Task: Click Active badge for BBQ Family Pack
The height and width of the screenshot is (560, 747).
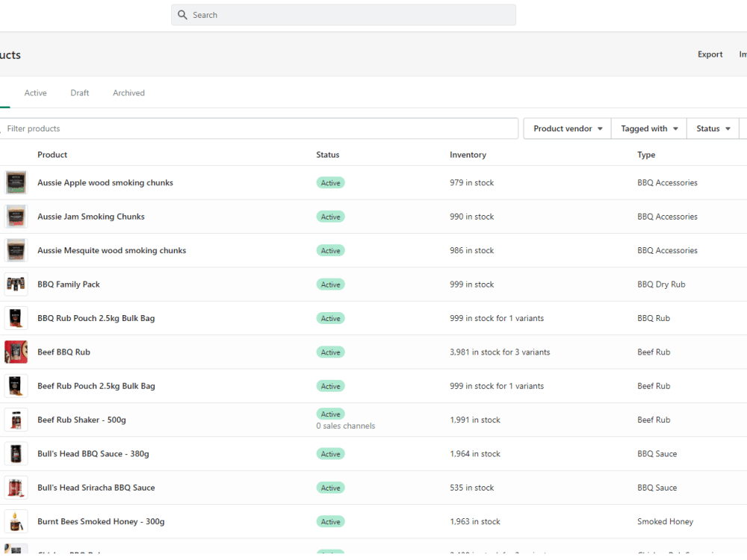Action: [331, 284]
